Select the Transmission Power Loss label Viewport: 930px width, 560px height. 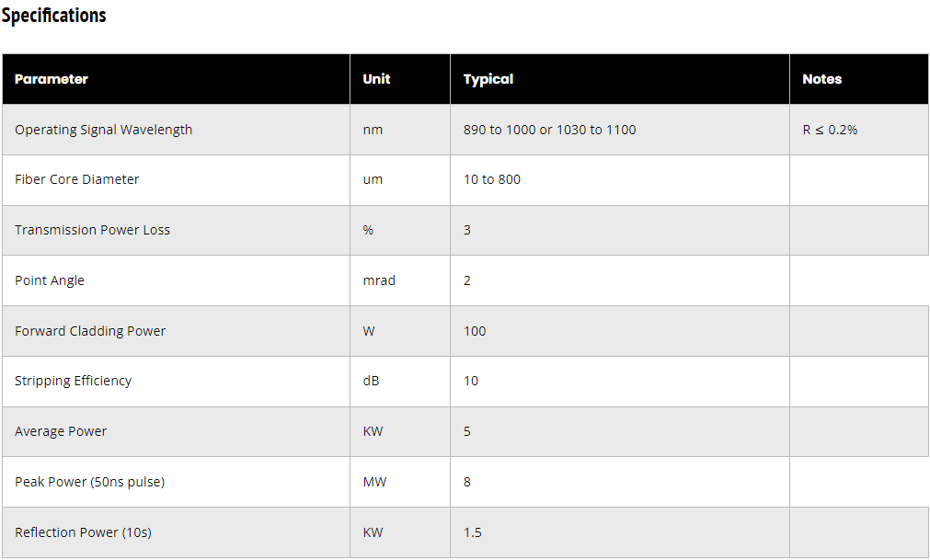coord(92,230)
